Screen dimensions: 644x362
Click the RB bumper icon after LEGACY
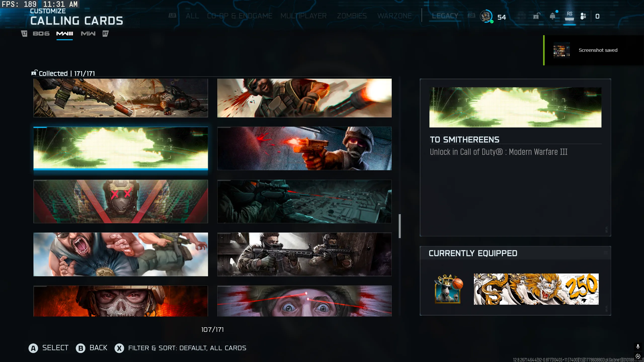coord(471,15)
